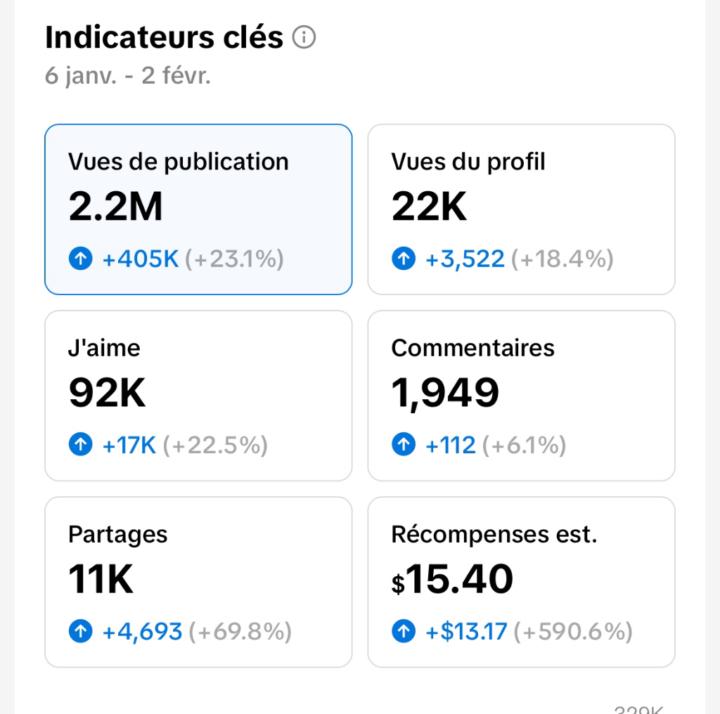
Task: Click up-arrow icon in Vues du profil card
Action: pos(404,260)
